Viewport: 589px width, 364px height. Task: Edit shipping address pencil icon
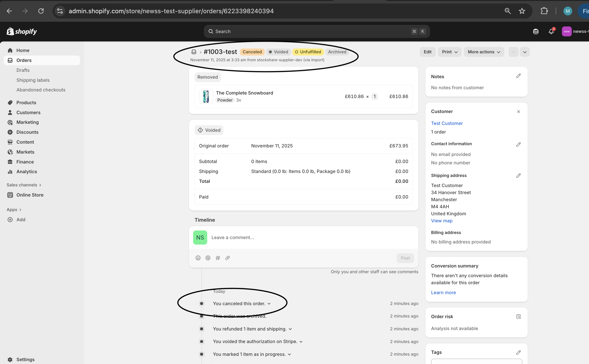[x=518, y=175]
